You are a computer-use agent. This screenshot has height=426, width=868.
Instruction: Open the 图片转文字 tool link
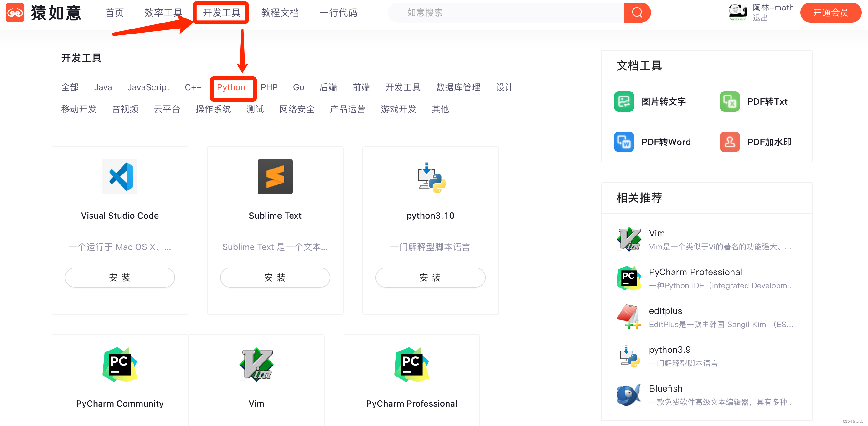[664, 101]
